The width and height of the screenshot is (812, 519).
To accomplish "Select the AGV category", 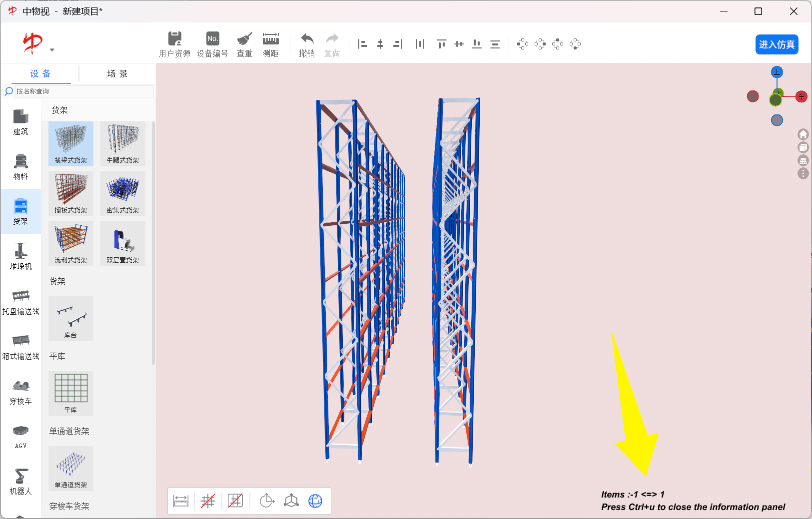I will (20, 437).
